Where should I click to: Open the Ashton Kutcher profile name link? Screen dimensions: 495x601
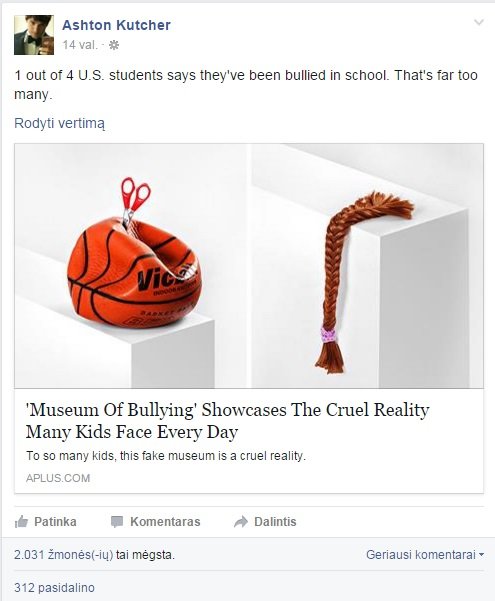click(x=116, y=25)
